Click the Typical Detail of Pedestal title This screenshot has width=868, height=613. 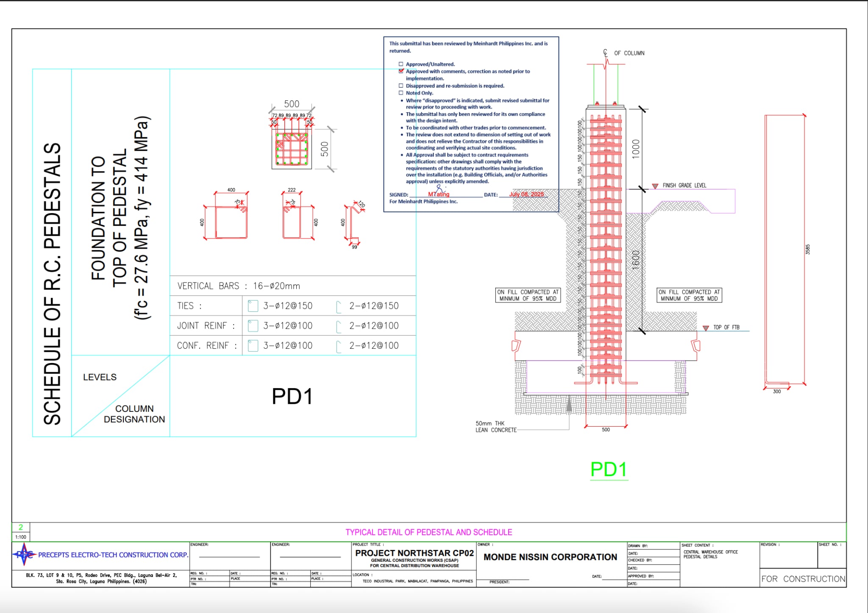click(x=428, y=532)
